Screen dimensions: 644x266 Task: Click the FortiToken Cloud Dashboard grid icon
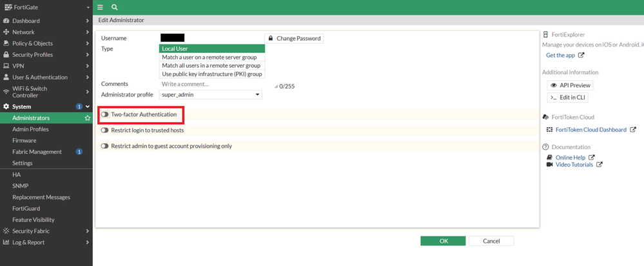(x=549, y=130)
